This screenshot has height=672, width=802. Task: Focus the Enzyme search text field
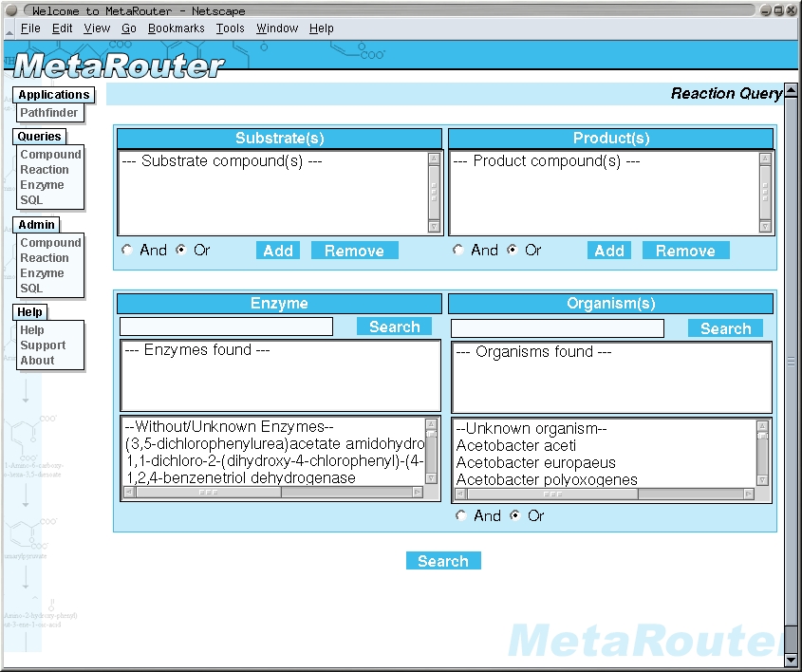[226, 327]
